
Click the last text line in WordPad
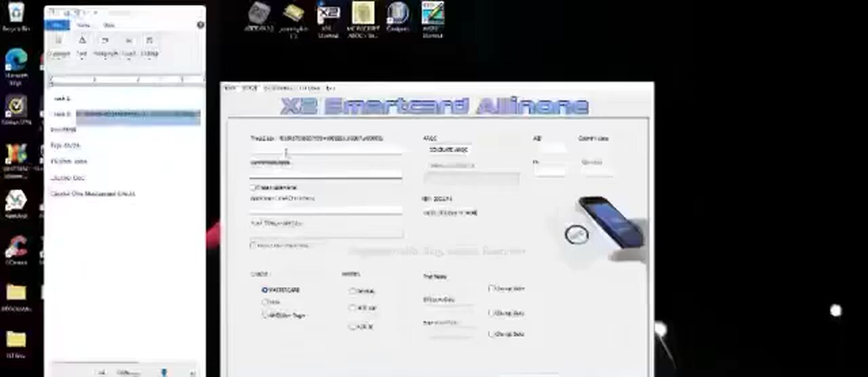93,193
